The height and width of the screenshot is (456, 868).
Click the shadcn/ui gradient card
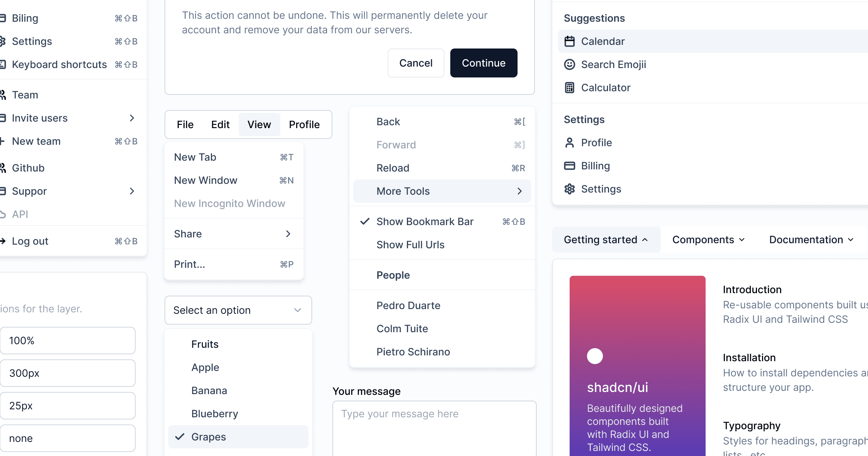click(637, 366)
